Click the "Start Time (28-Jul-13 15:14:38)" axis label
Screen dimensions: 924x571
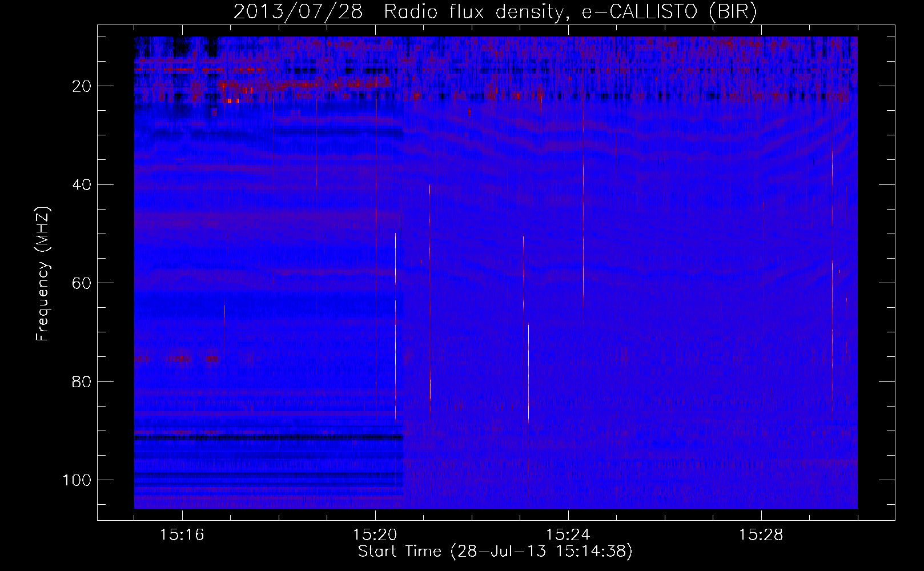tap(495, 552)
